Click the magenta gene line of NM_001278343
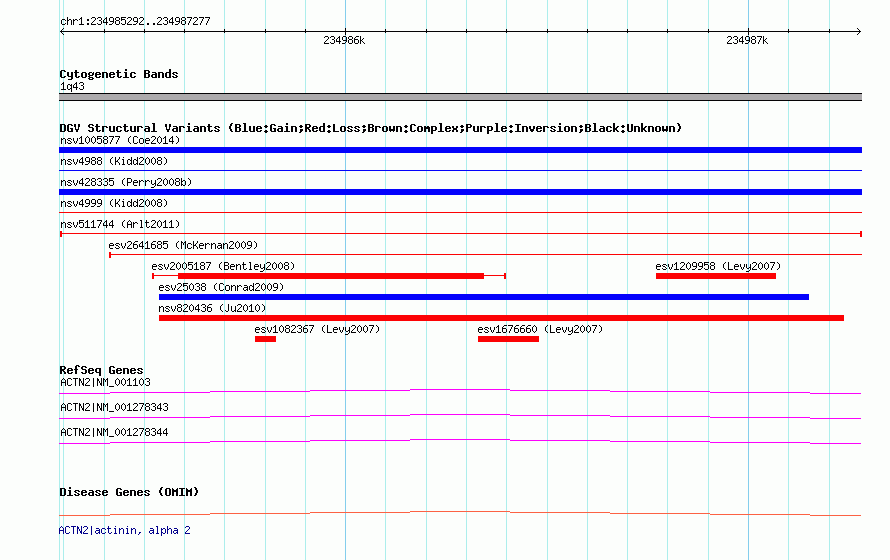The image size is (890, 560). [460, 416]
